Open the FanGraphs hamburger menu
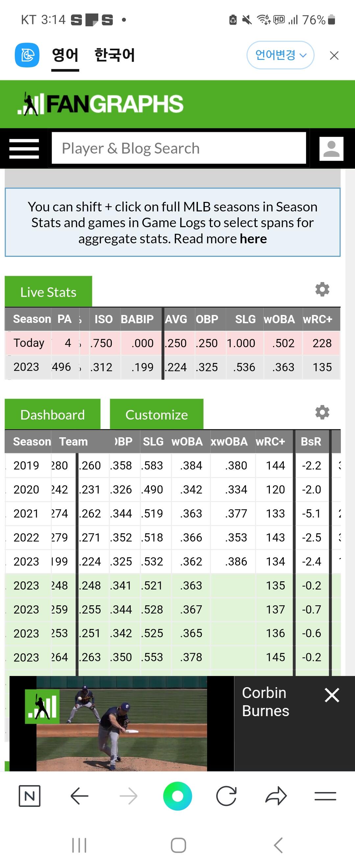Viewport: 355px width, 868px height. (24, 149)
